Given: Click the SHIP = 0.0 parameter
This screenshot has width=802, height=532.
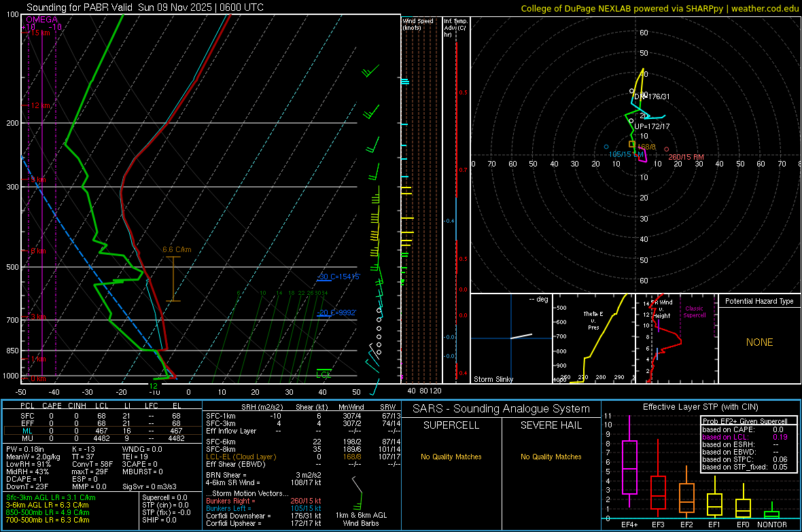Looking at the screenshot, I should click(159, 520).
